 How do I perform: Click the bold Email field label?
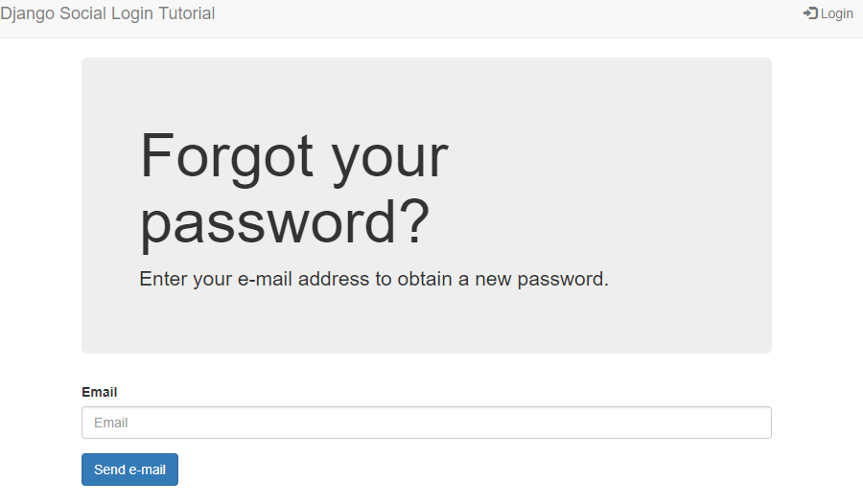pyautogui.click(x=100, y=392)
